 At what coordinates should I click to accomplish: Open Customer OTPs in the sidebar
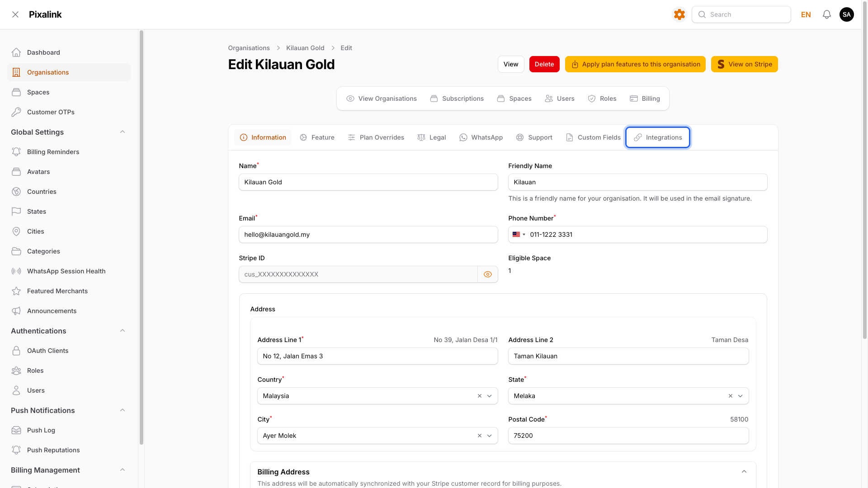click(x=69, y=112)
